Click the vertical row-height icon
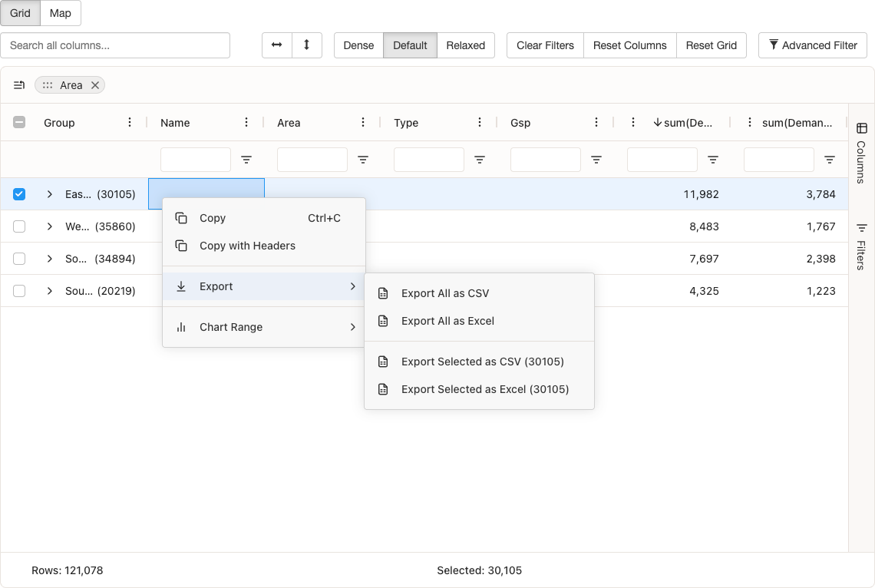This screenshot has height=588, width=875. (307, 45)
